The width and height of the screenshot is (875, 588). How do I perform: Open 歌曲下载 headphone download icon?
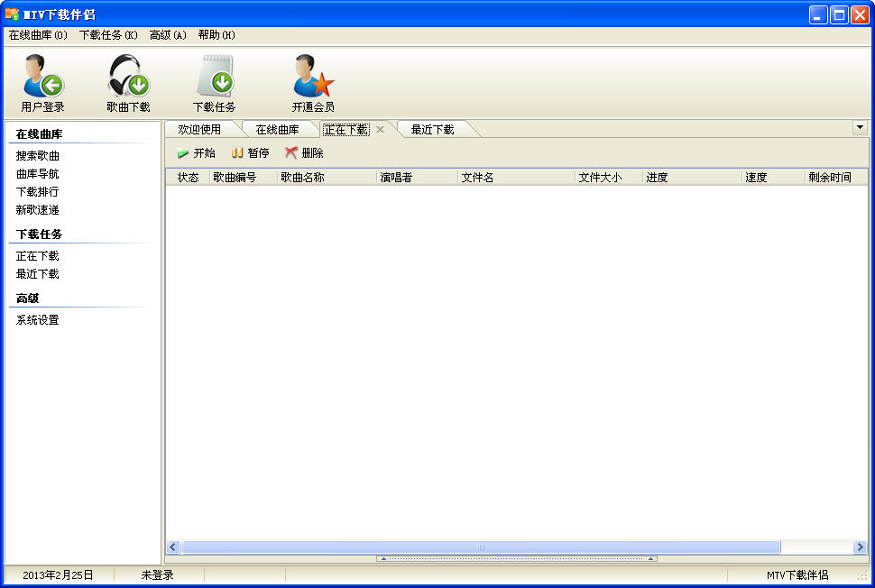[128, 77]
